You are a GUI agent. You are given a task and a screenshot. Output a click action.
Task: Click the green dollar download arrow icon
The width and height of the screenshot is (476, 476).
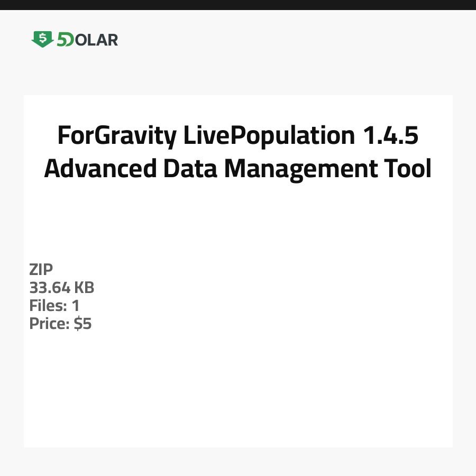(x=42, y=39)
